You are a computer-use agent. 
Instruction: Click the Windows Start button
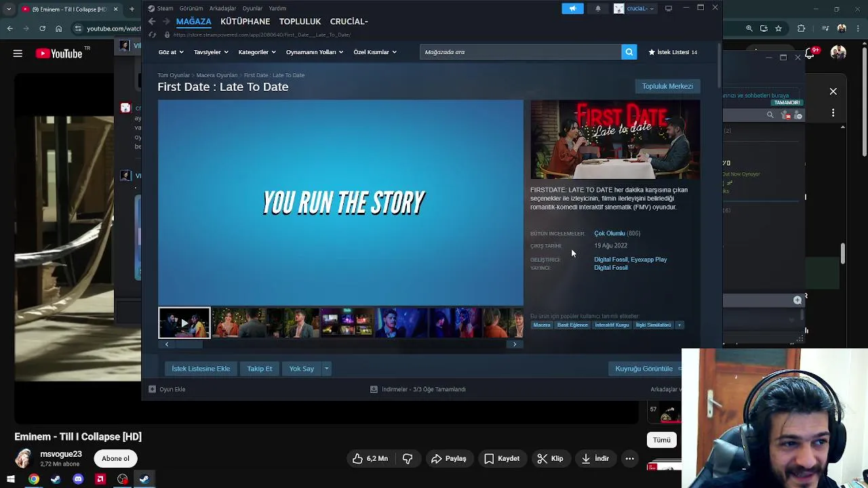(x=11, y=479)
